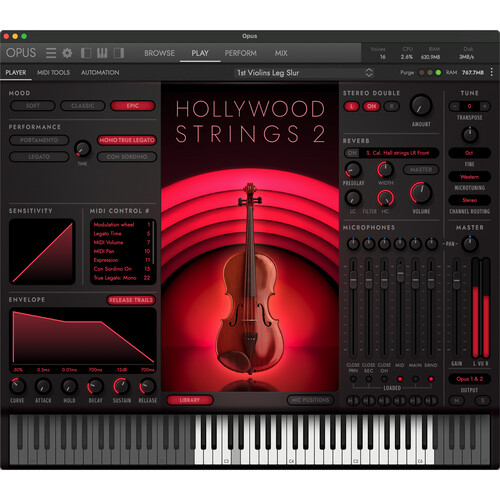This screenshot has height=500, width=500.
Task: Adjust the envelope Sustain knob
Action: point(121,386)
